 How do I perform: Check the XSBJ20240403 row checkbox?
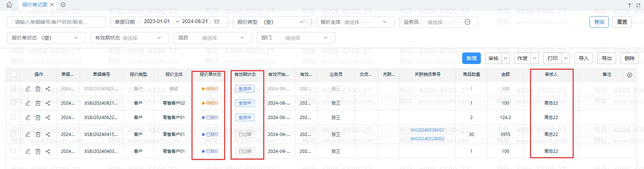(13, 151)
